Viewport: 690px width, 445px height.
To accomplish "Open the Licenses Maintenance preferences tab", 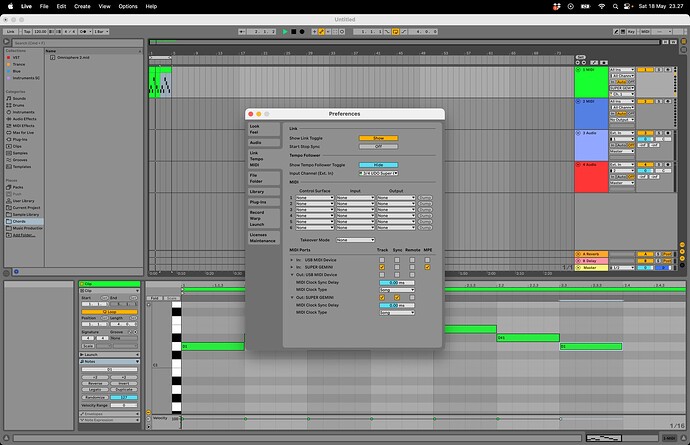I will click(x=263, y=238).
